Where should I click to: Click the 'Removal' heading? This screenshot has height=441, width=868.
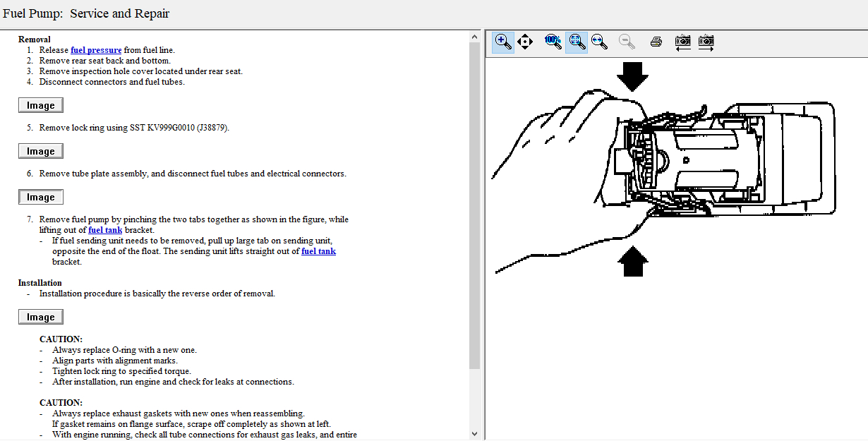pyautogui.click(x=35, y=40)
